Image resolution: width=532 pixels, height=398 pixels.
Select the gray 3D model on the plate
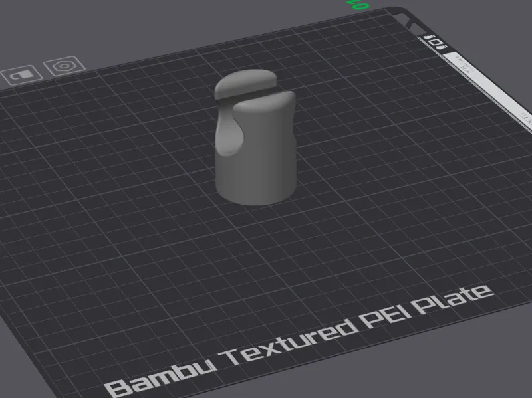[x=255, y=138]
